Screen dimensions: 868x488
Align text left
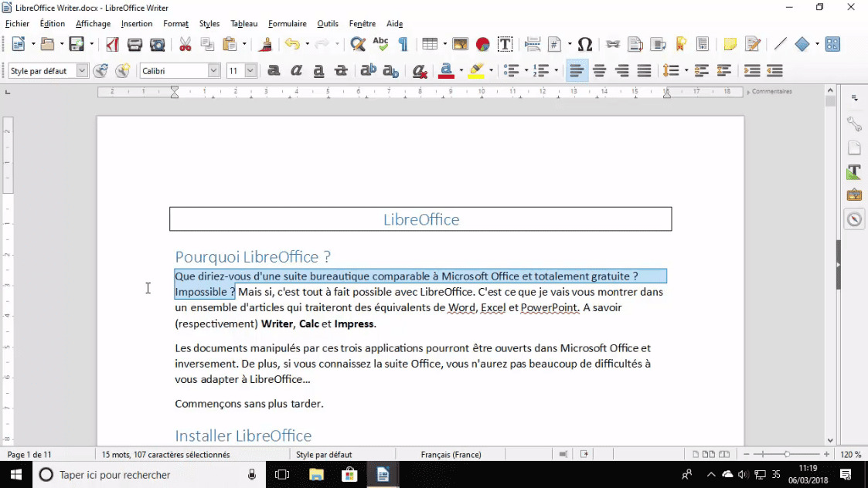click(577, 71)
